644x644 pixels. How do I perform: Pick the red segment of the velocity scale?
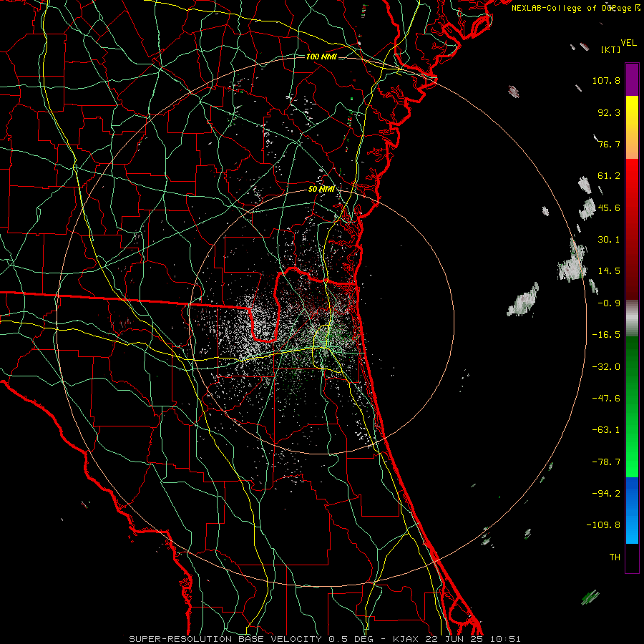pyautogui.click(x=632, y=229)
